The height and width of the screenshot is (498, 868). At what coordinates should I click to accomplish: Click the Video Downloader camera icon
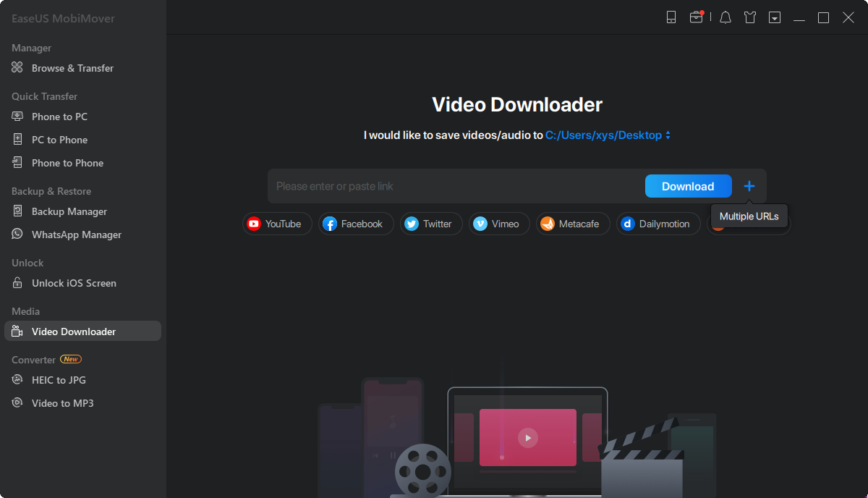(17, 332)
